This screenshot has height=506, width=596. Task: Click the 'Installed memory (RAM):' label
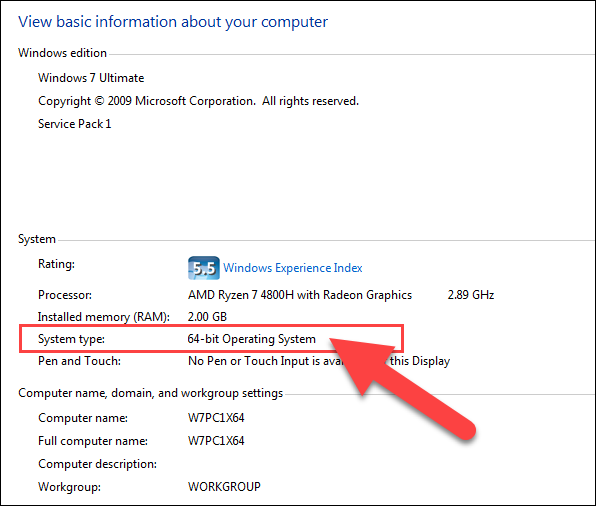[103, 317]
